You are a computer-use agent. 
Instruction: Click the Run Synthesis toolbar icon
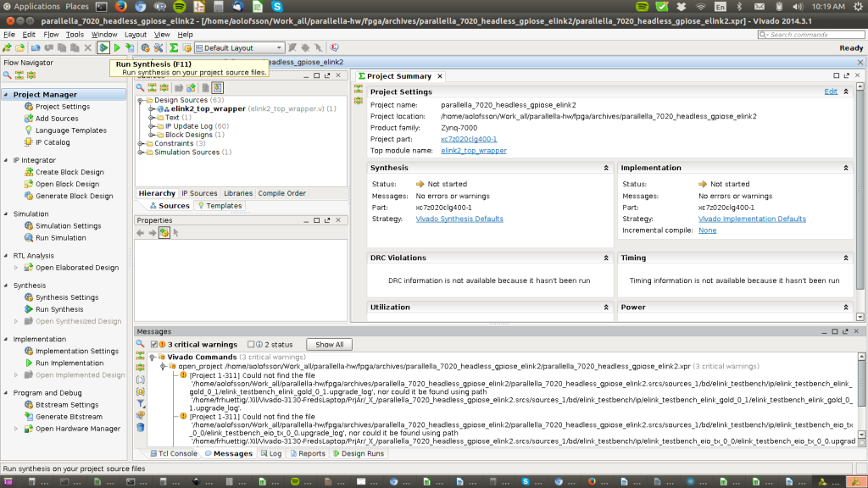point(103,48)
